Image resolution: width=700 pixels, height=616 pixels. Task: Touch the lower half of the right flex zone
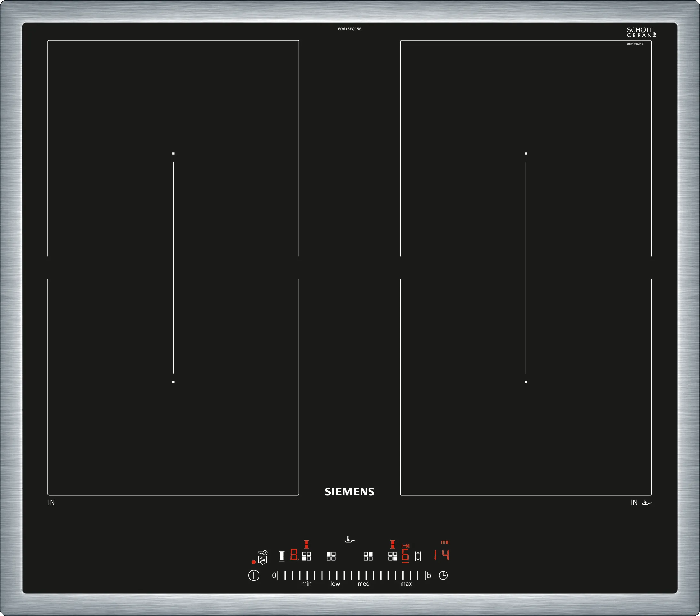pos(526,387)
